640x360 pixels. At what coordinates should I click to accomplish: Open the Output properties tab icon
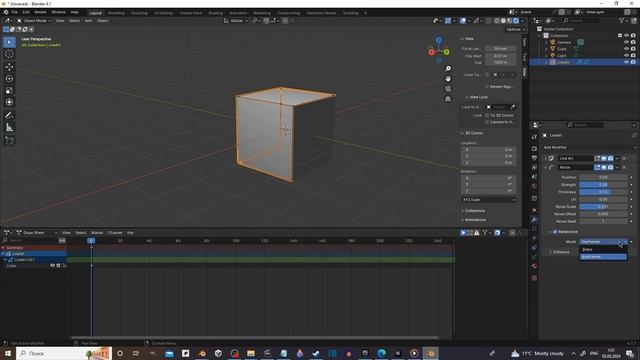[x=534, y=158]
